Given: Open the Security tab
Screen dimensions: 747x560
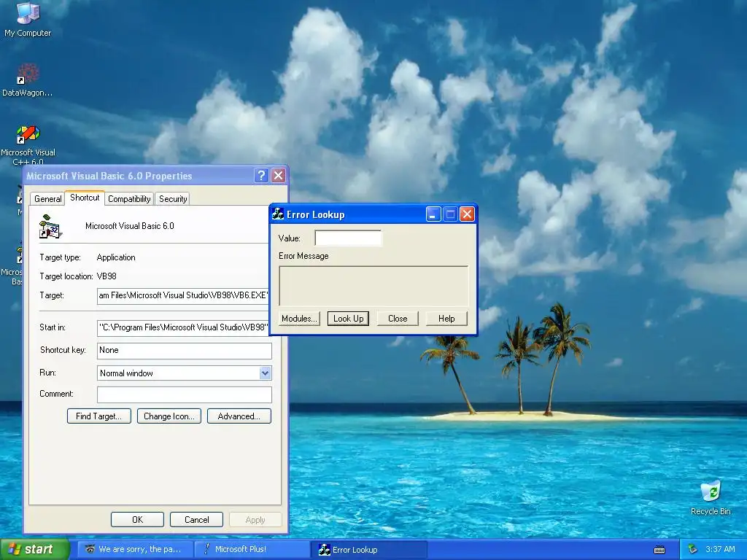Looking at the screenshot, I should [173, 199].
